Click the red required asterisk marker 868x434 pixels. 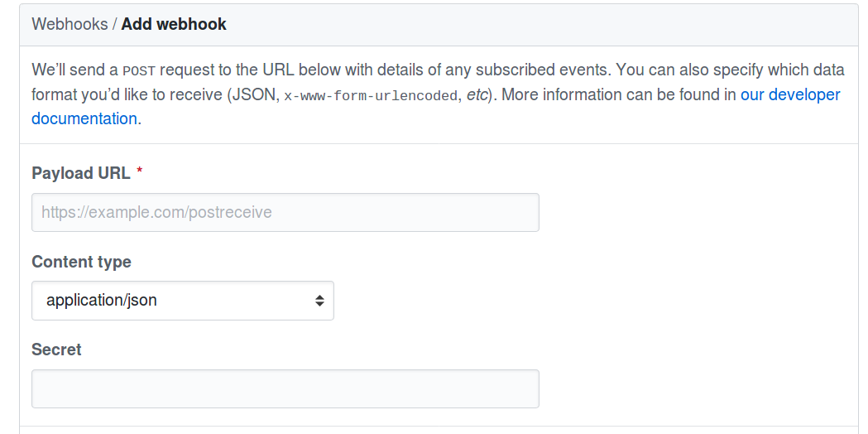point(140,172)
